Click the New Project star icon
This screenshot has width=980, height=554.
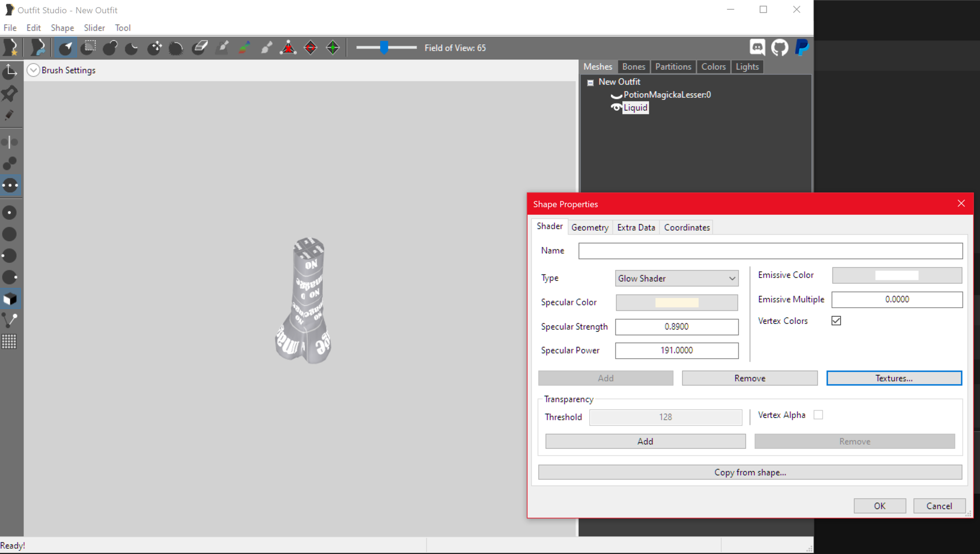pyautogui.click(x=11, y=47)
